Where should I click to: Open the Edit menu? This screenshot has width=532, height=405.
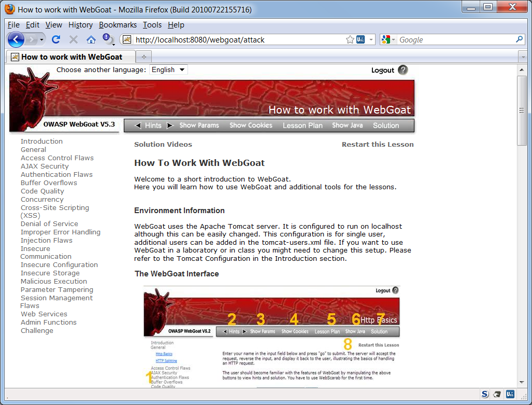(x=33, y=25)
